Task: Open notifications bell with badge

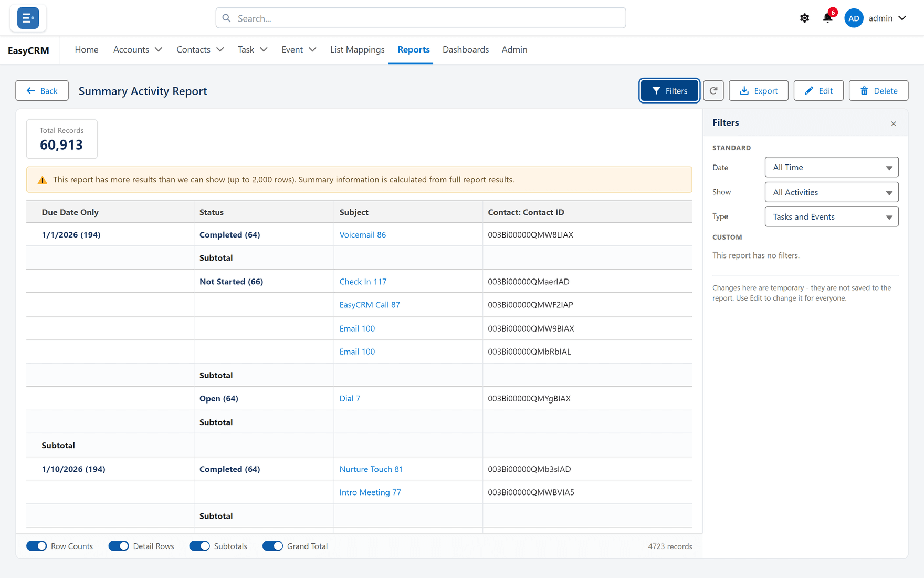Action: (828, 18)
